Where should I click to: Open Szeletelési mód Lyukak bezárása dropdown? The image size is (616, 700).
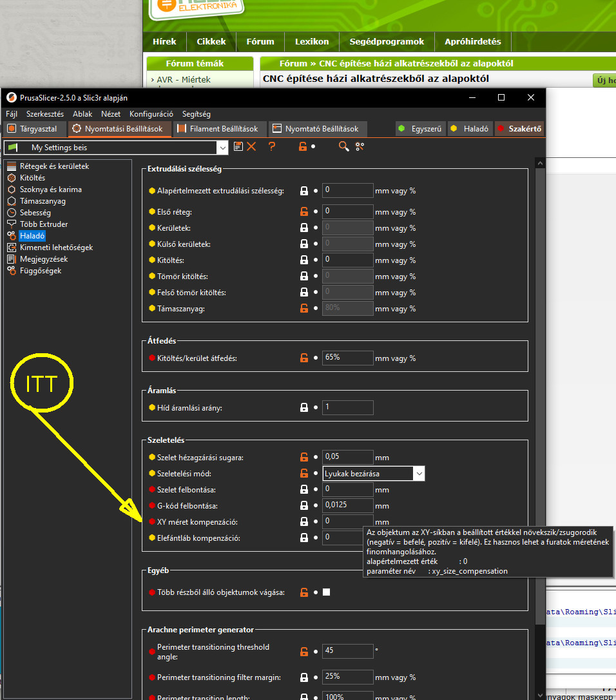point(419,474)
